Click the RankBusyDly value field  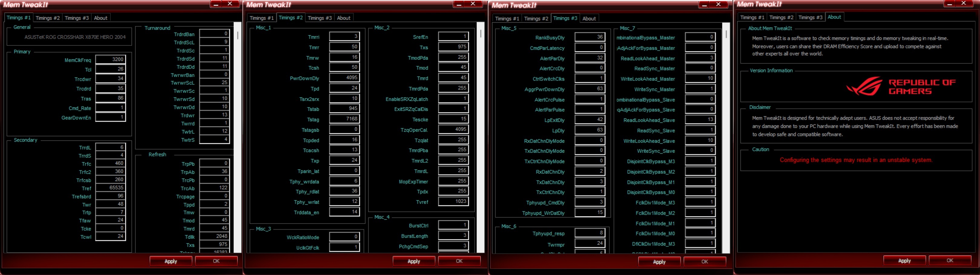coord(590,37)
